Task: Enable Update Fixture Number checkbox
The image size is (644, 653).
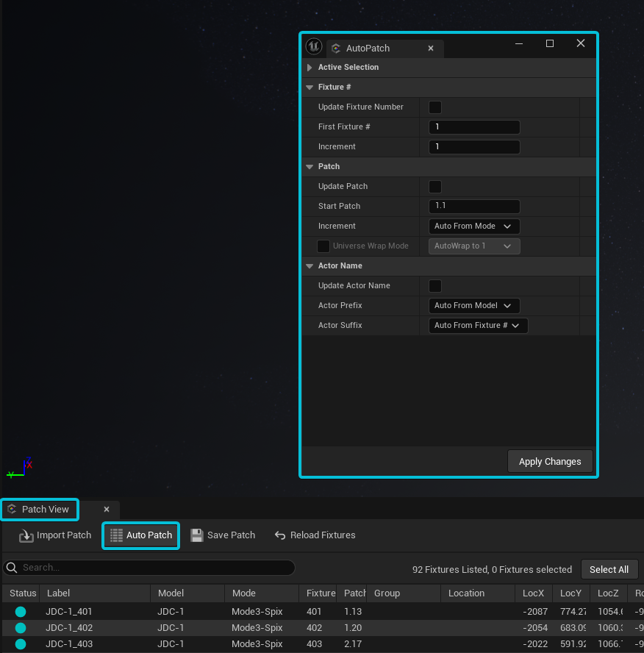Action: point(435,107)
